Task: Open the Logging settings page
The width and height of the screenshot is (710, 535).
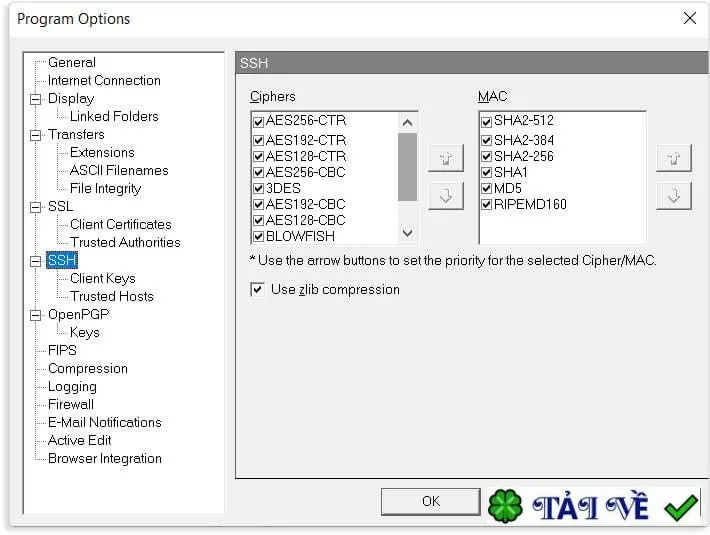Action: 72,387
